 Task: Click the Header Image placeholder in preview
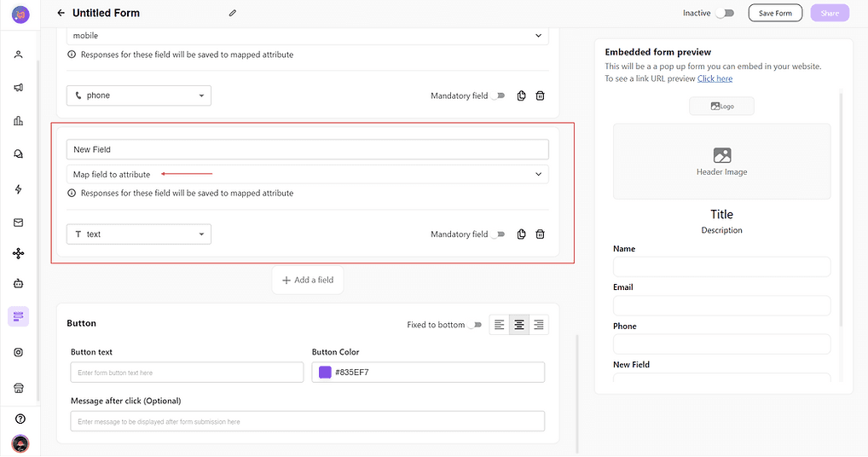point(722,161)
